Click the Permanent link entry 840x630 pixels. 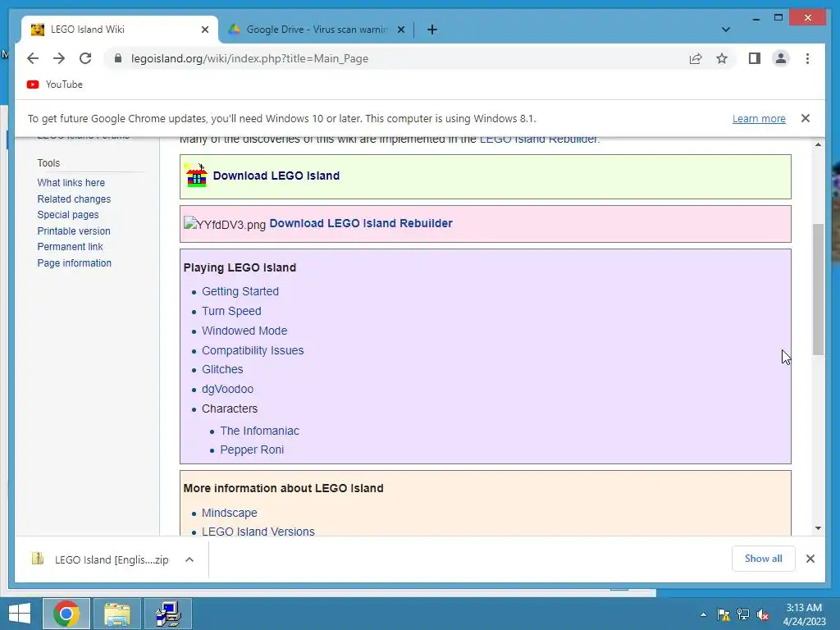coord(70,247)
